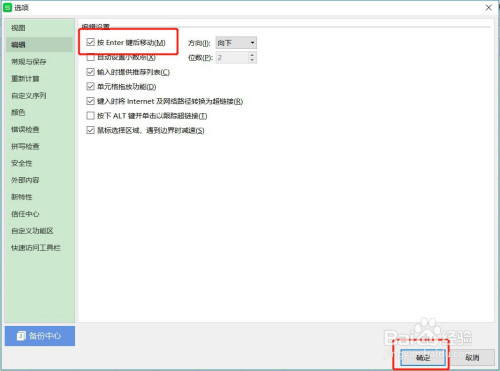Click dropdown arrow next to 向下

pos(252,43)
